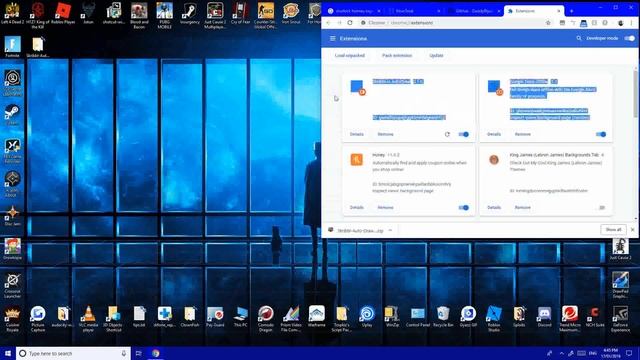The image size is (640, 360).
Task: Open the This PC desktop icon
Action: point(240,316)
